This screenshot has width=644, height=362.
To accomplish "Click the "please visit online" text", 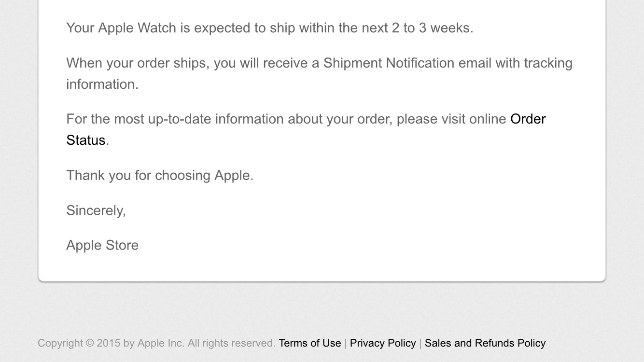I will (451, 119).
